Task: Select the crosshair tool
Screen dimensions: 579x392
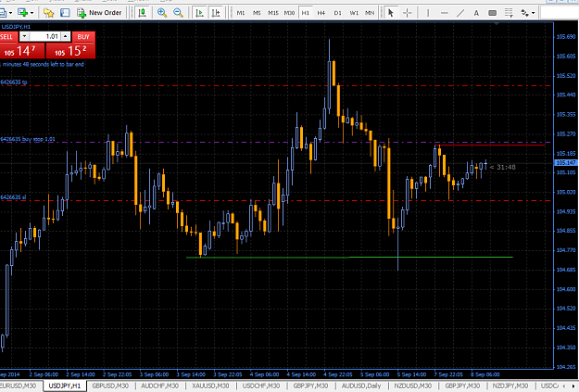Action: (x=408, y=13)
